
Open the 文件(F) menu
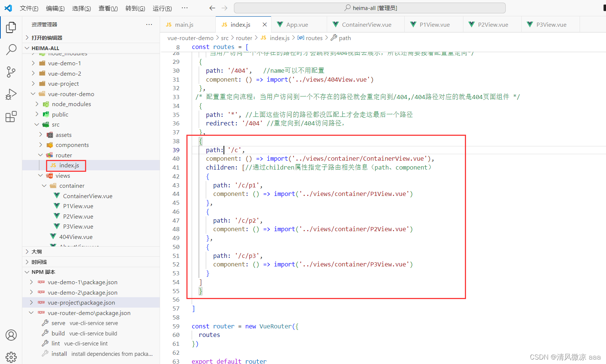(x=29, y=8)
